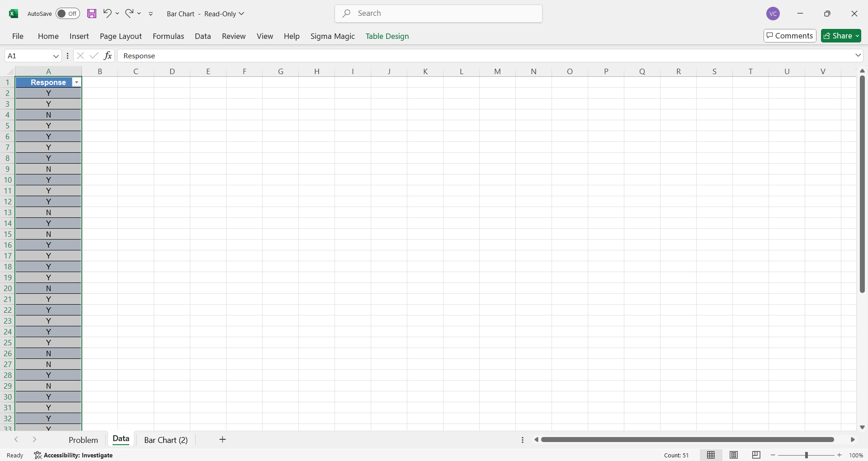Click the 100% zoom level
The width and height of the screenshot is (868, 461).
pyautogui.click(x=856, y=455)
